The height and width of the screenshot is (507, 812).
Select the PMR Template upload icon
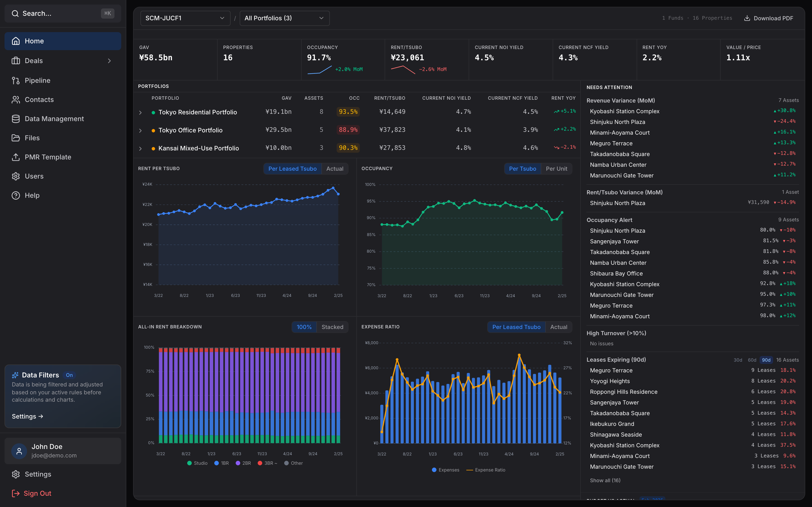coord(16,157)
